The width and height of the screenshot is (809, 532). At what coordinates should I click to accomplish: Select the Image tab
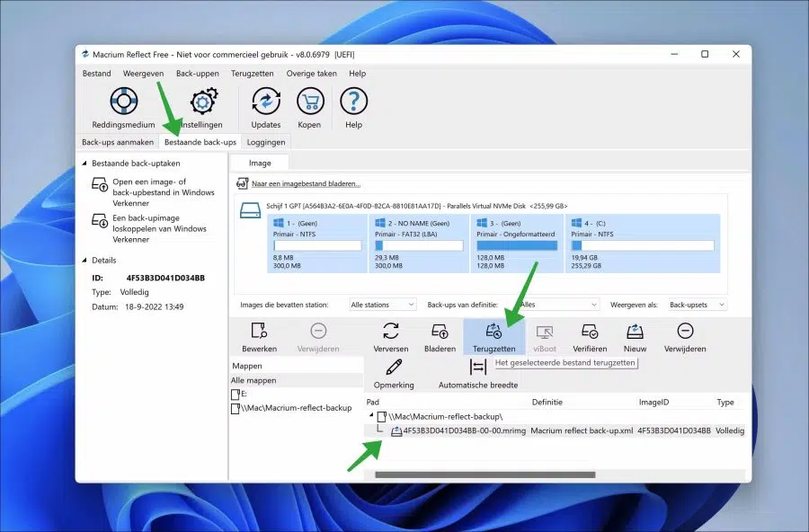260,163
